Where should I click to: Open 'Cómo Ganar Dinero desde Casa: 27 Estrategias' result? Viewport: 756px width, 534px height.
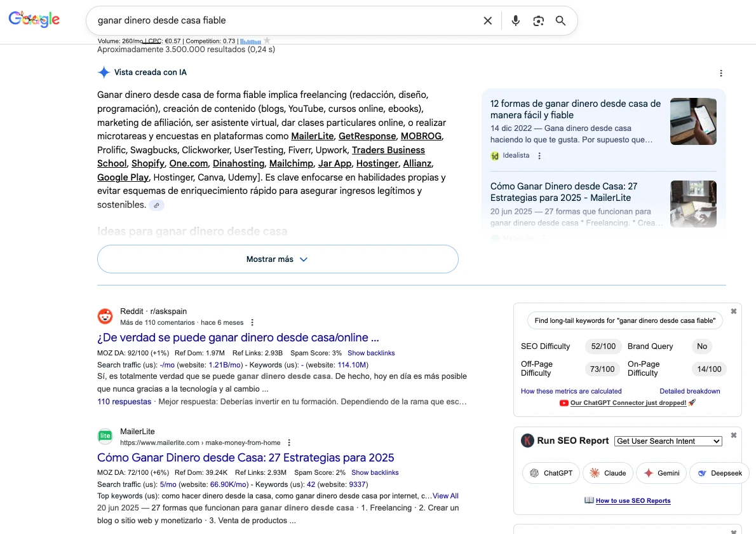tap(245, 458)
